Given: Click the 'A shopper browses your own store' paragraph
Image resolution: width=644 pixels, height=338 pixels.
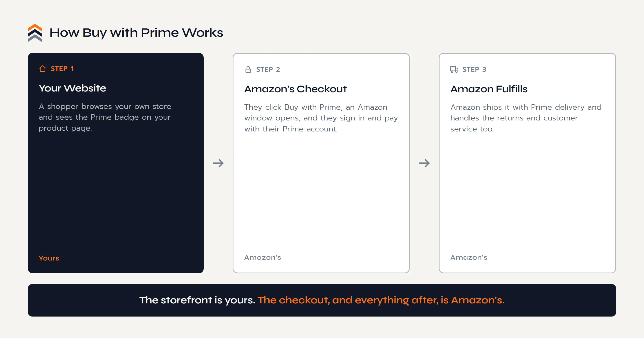Looking at the screenshot, I should 105,117.
